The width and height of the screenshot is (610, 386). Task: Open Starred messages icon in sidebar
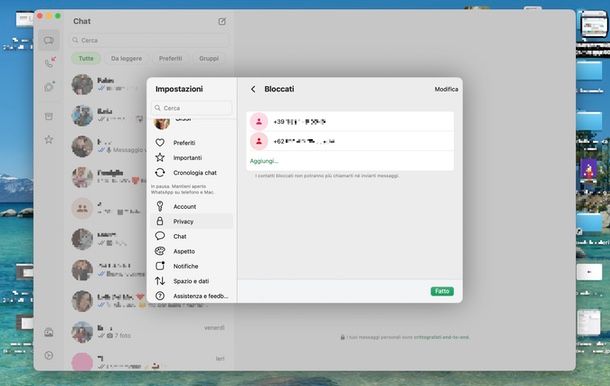pyautogui.click(x=49, y=139)
